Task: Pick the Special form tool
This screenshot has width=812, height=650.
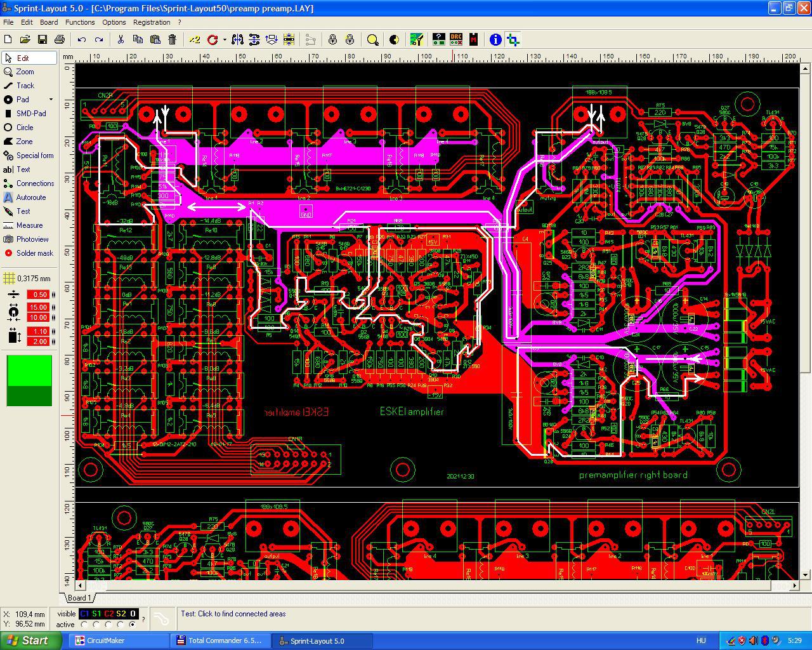Action: (29, 156)
